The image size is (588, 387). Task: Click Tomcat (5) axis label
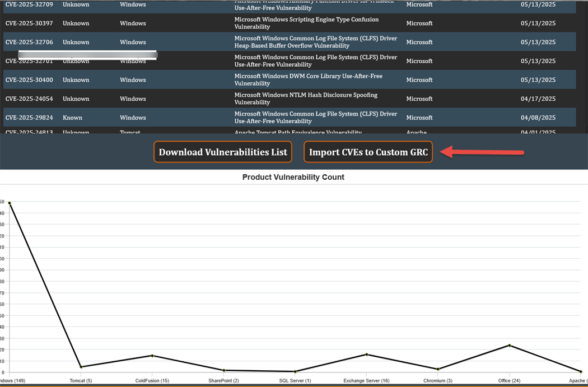coord(81,380)
